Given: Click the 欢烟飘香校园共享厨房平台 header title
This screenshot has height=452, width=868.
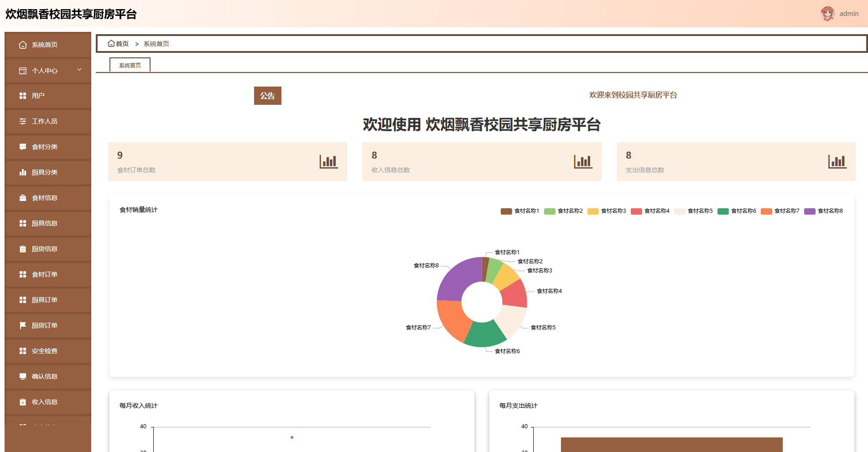Looking at the screenshot, I should point(71,14).
